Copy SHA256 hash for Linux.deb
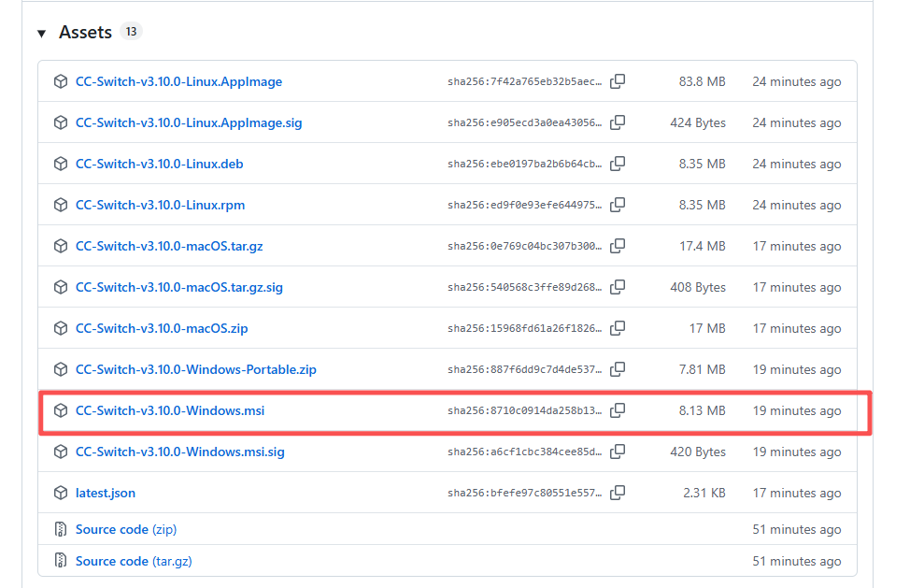 618,164
